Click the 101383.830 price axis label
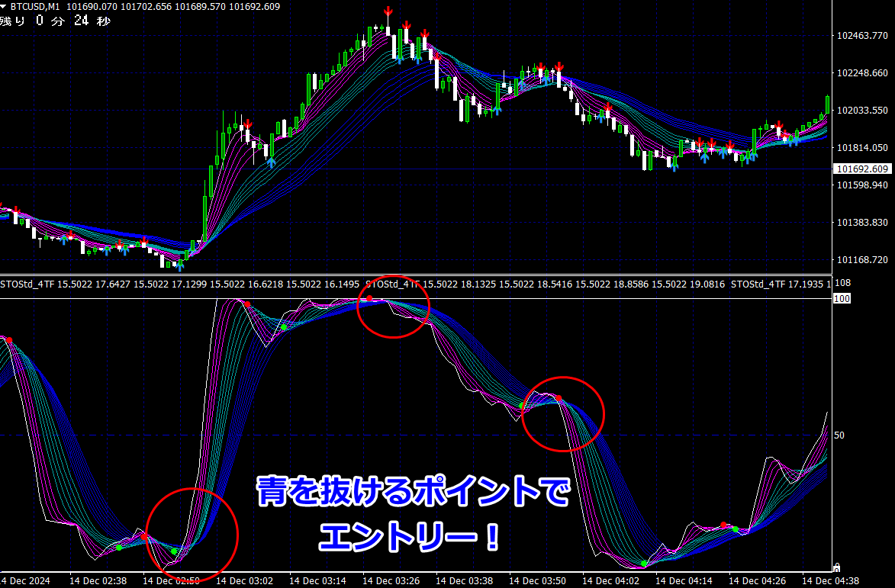895x588 pixels. (862, 223)
